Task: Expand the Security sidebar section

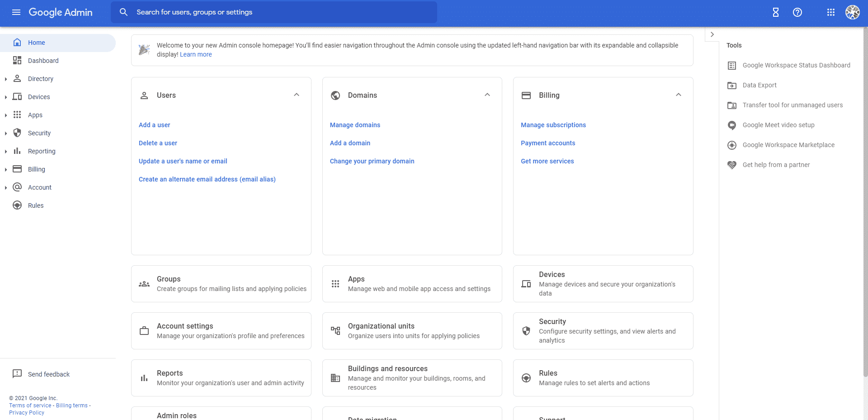Action: [x=5, y=133]
